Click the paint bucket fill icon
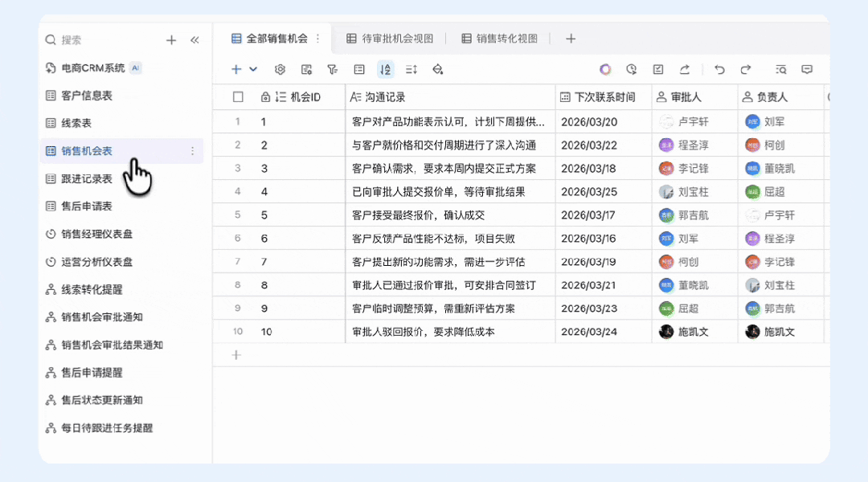 [x=436, y=70]
